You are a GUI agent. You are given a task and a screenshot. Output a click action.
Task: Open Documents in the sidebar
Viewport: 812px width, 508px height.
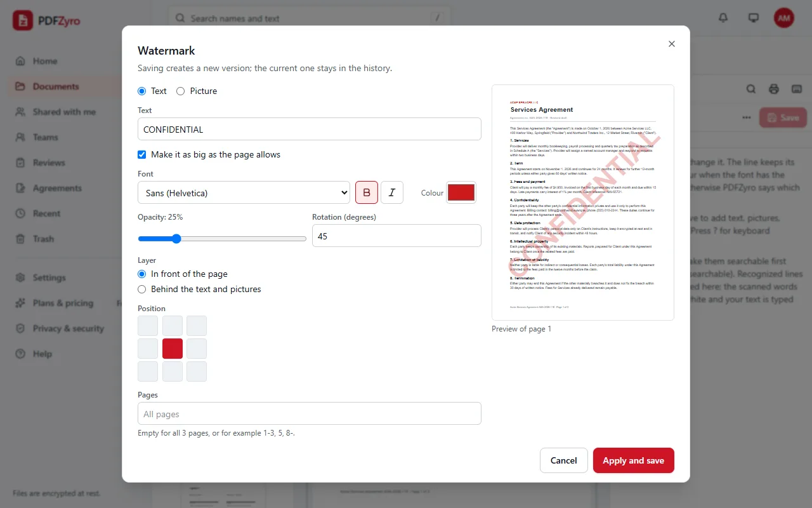[66, 86]
